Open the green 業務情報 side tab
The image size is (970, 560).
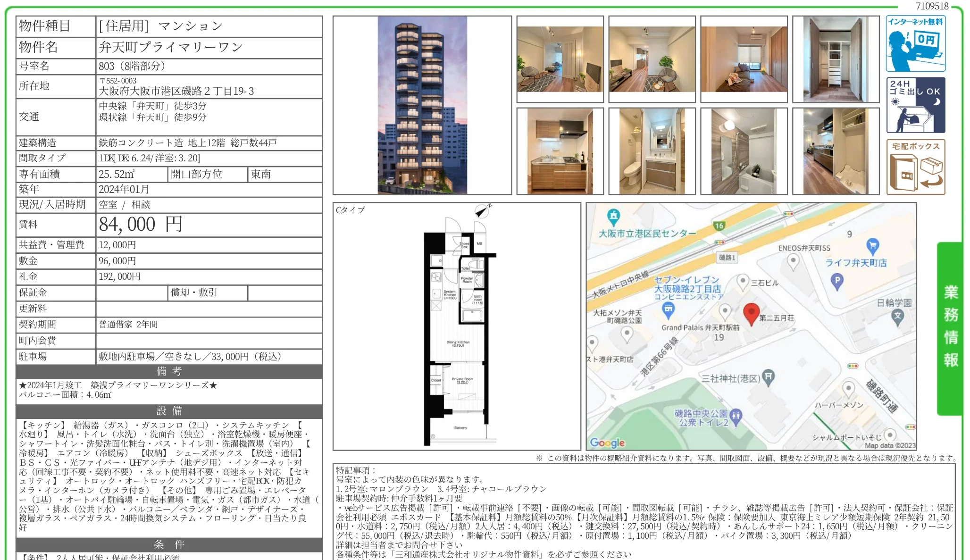click(x=950, y=327)
